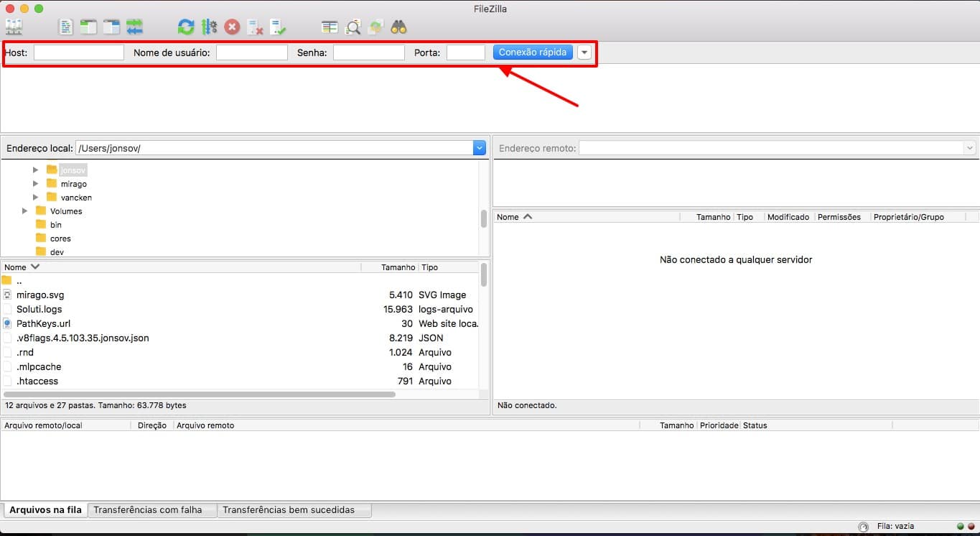Toggle the directory comparison icon
The height and width of the screenshot is (536, 980).
tap(353, 27)
